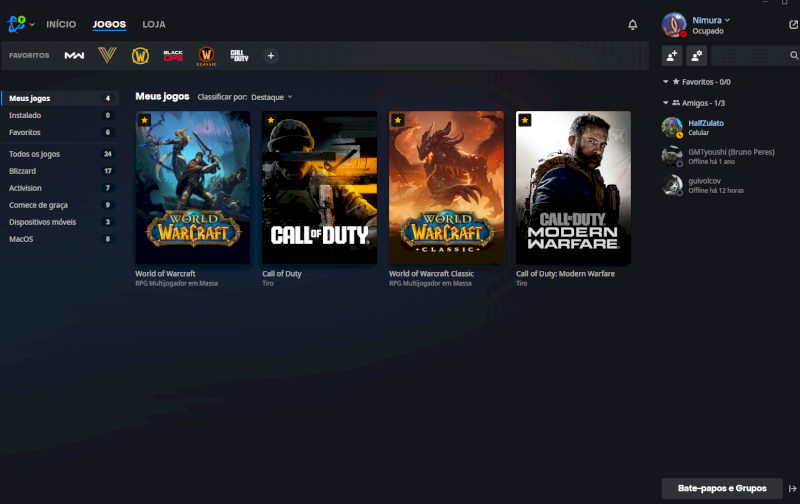This screenshot has width=800, height=504.
Task: Open the Battle.net logo menu
Action: point(16,24)
